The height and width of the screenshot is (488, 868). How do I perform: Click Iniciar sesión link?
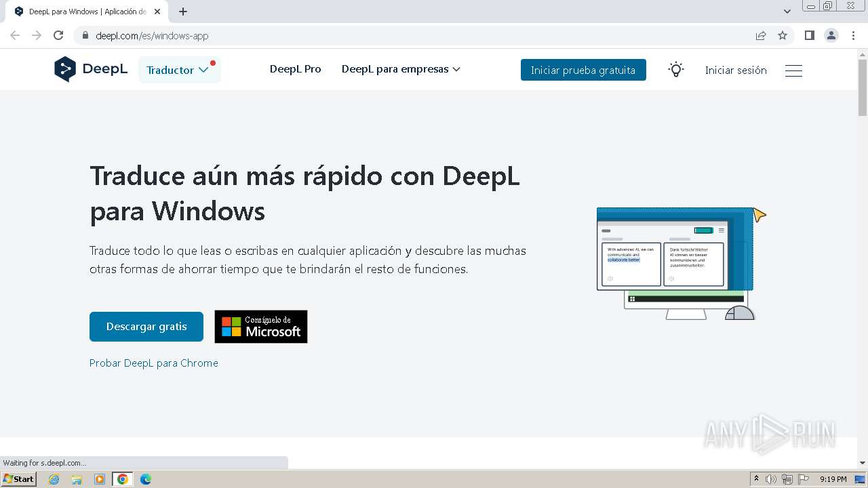click(x=736, y=70)
